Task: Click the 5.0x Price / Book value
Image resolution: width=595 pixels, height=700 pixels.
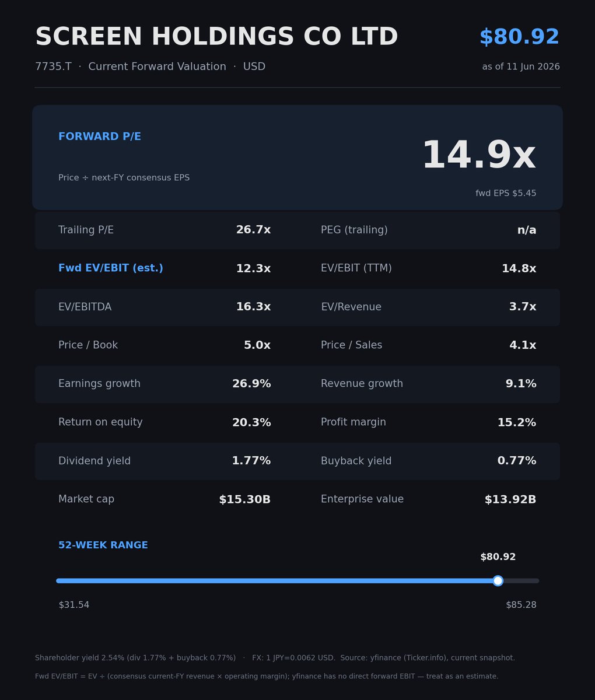Action: tap(257, 345)
